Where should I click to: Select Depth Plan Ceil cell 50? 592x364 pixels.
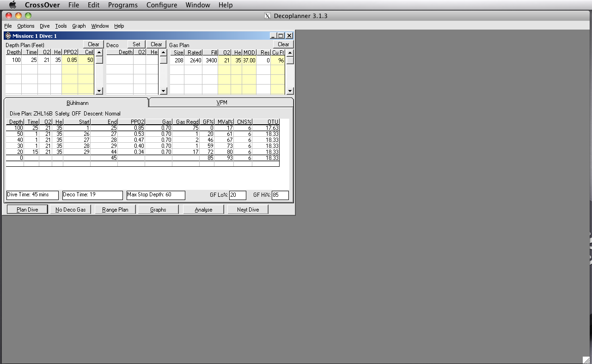[x=86, y=60]
